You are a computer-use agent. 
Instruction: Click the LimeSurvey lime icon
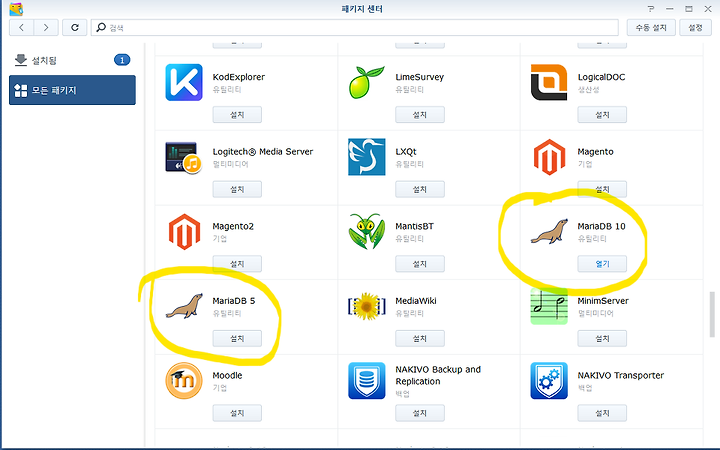click(x=366, y=82)
